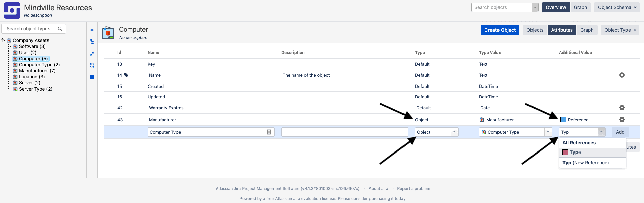Image resolution: width=644 pixels, height=203 pixels.
Task: Open the Object Schema dropdown menu
Action: (617, 7)
